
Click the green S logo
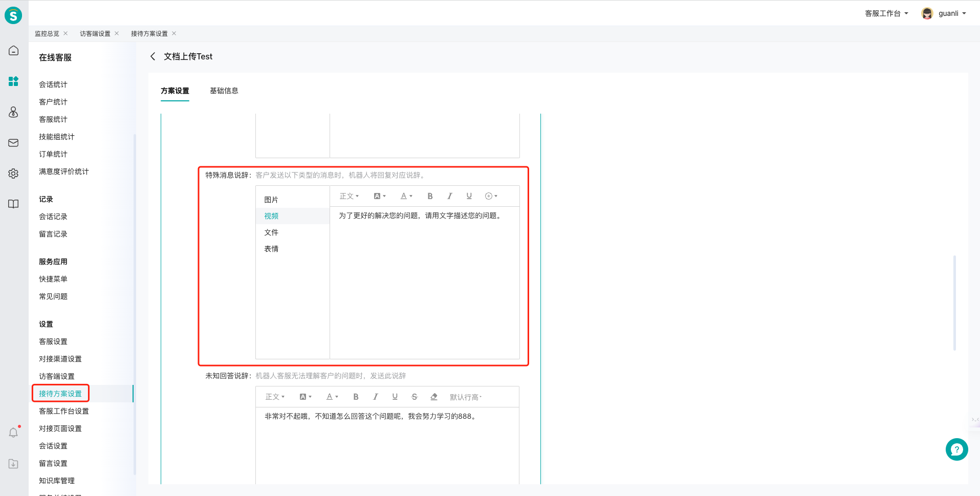click(x=13, y=15)
